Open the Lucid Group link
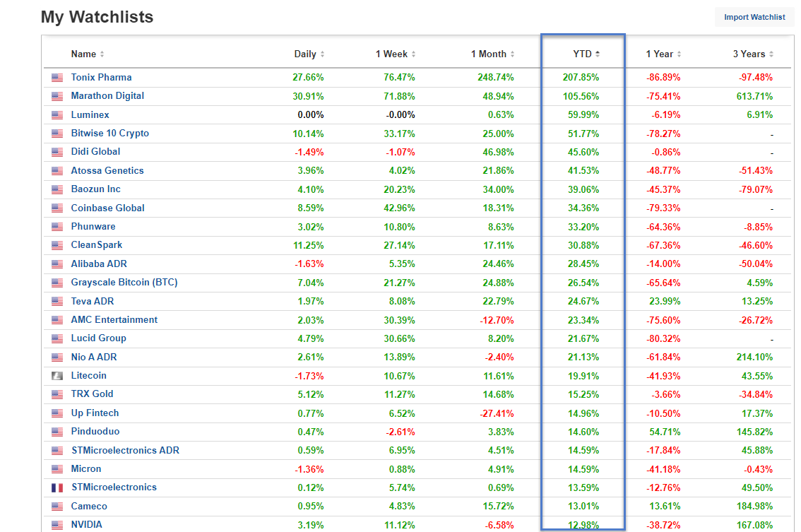Image resolution: width=801 pixels, height=532 pixels. pos(99,338)
